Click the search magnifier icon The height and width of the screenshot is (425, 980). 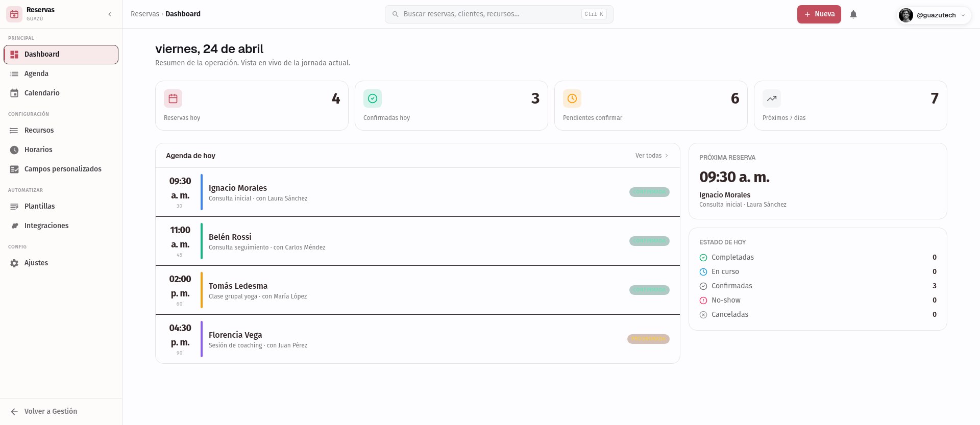(x=395, y=14)
